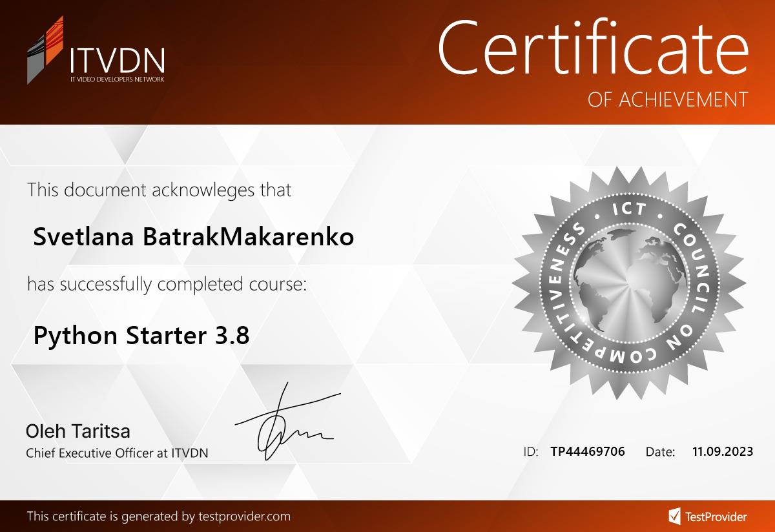
Task: Click the handwritten CEO signature
Action: [x=287, y=423]
